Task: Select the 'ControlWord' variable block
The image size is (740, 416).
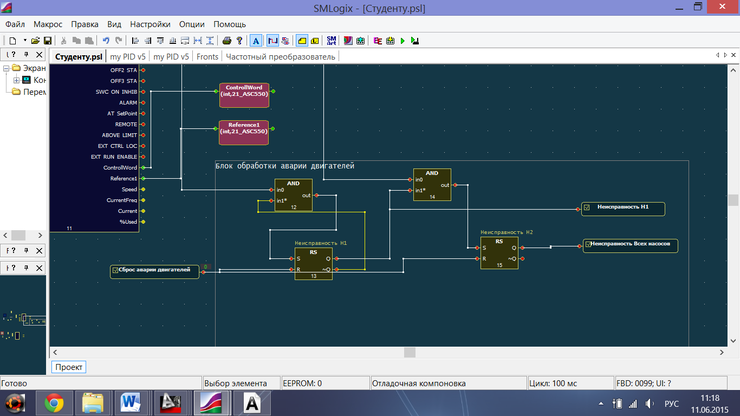Action: (245, 95)
